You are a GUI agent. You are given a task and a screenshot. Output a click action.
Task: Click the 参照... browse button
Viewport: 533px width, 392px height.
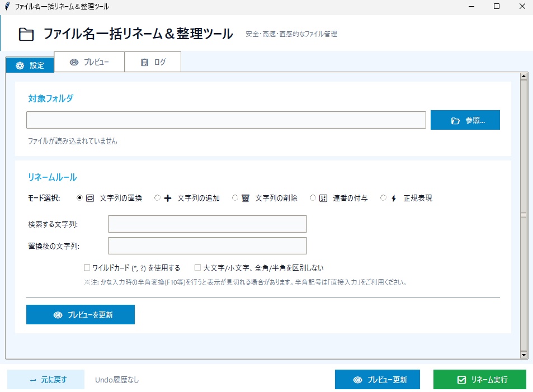tap(465, 120)
